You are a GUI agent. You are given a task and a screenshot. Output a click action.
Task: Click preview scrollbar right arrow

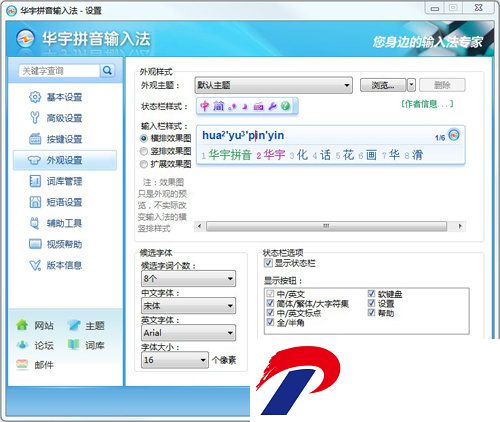pos(460,226)
